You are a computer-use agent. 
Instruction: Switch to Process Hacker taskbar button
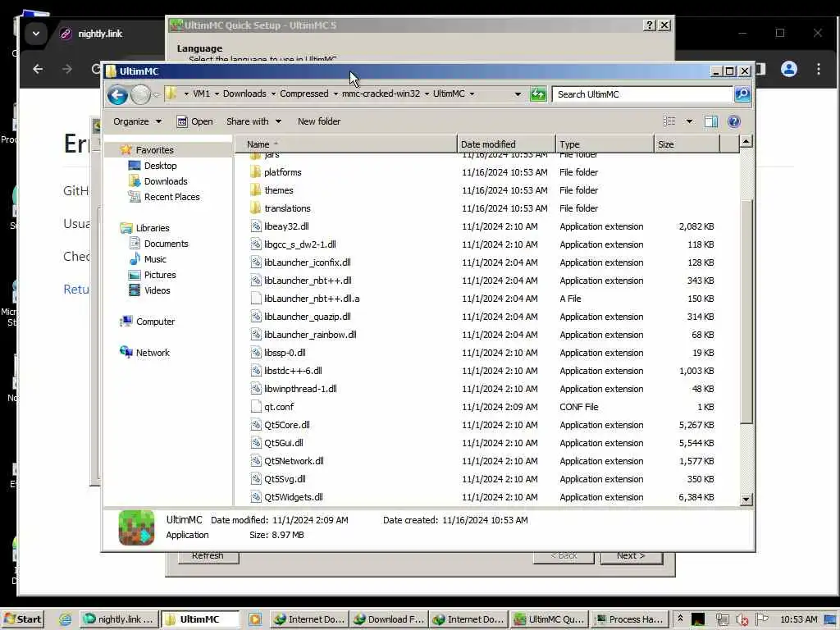coord(630,619)
